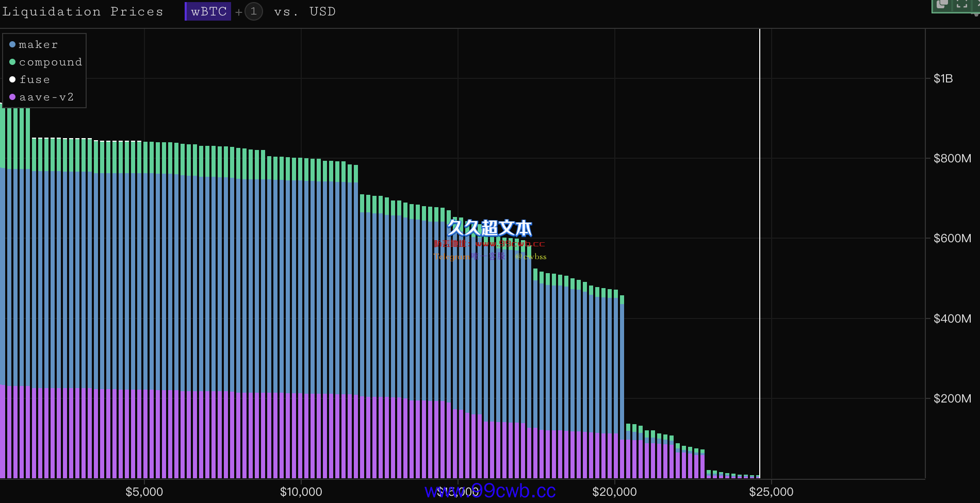Click the fullscreen expand icon
The height and width of the screenshot is (503, 980).
pos(962,4)
